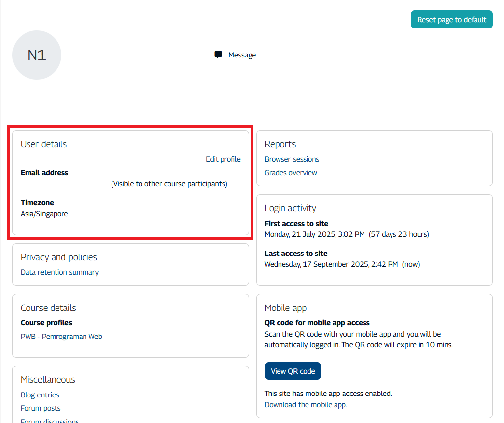Open Blog entries under Miscellaneous
This screenshot has width=504, height=423.
[x=40, y=395]
